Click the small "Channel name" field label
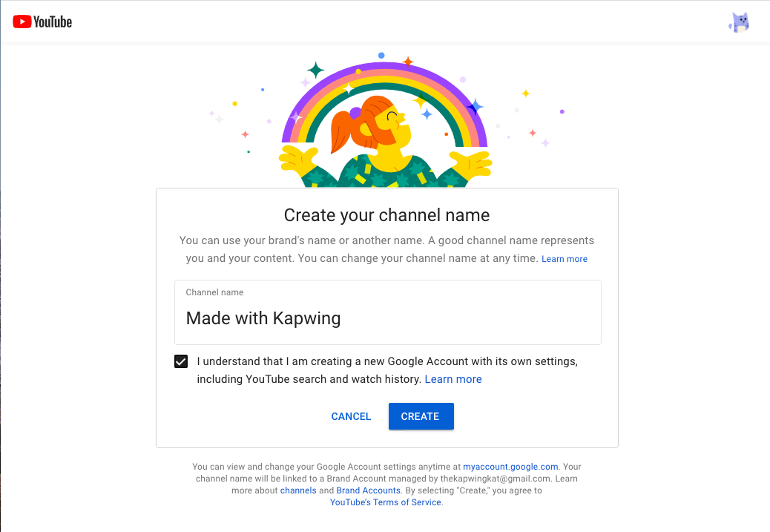Viewport: 770px width, 532px height. click(214, 292)
